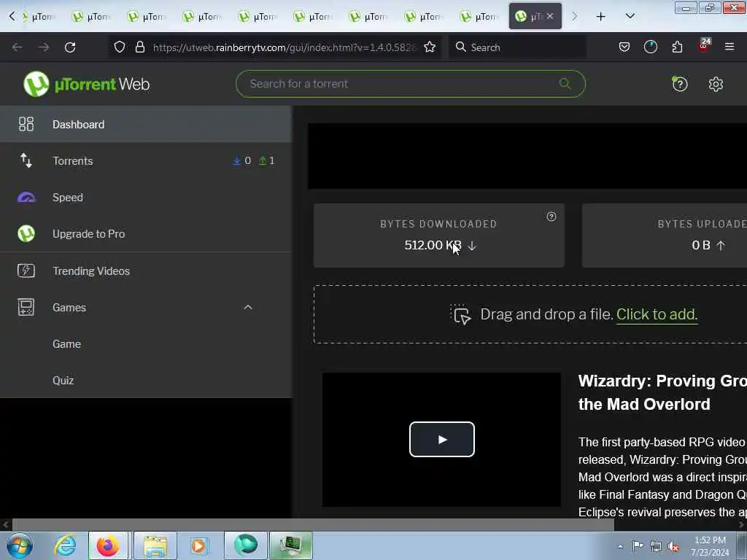Open Internet Explorer from taskbar
Viewport: 747px width, 560px height.
coord(65,545)
